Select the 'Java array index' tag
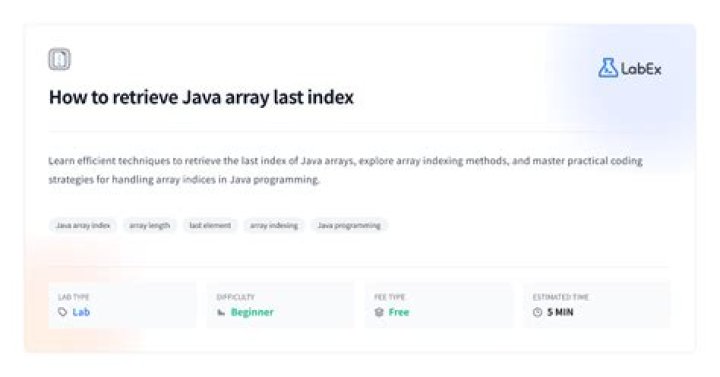 coord(83,225)
